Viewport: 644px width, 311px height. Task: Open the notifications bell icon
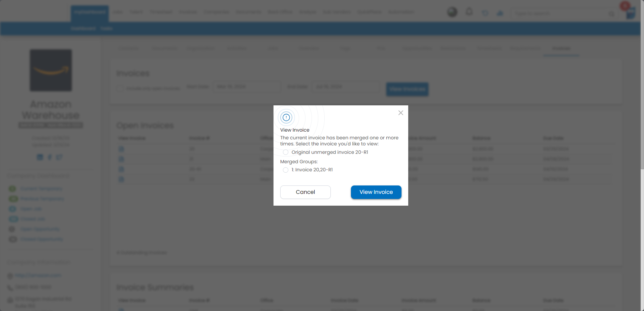pos(469,12)
